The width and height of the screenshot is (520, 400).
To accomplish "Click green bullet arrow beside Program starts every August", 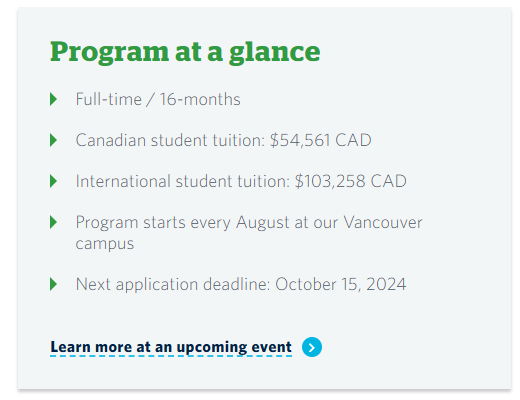I will pyautogui.click(x=53, y=222).
